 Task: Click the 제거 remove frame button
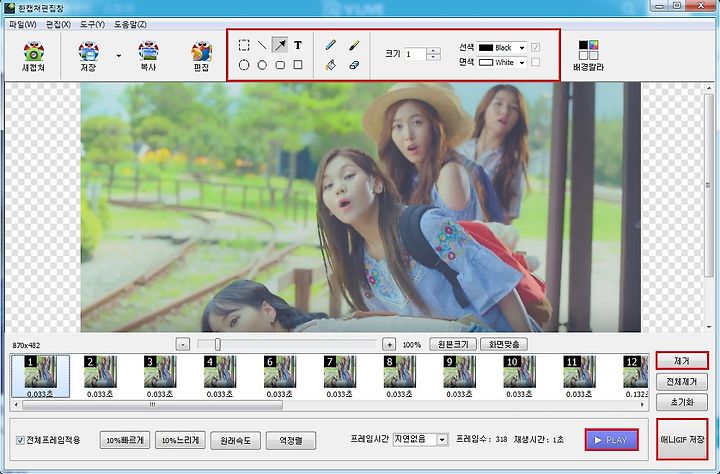click(682, 361)
